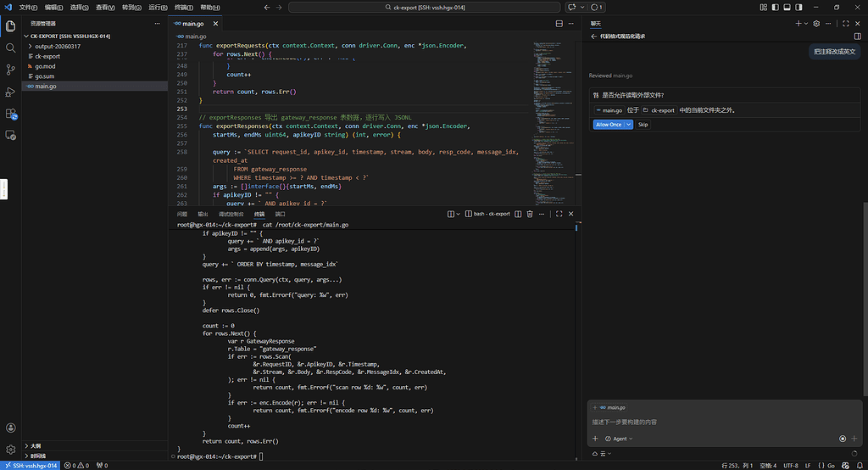Open the 终端(T) menu

[184, 7]
